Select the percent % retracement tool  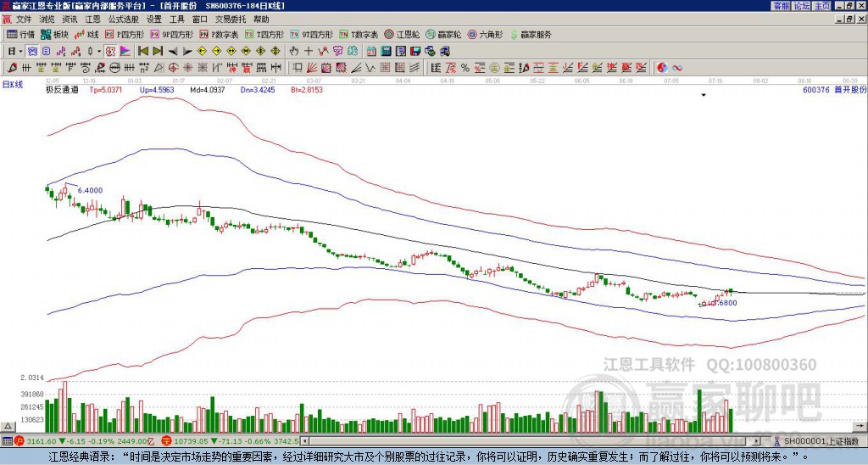click(x=465, y=68)
